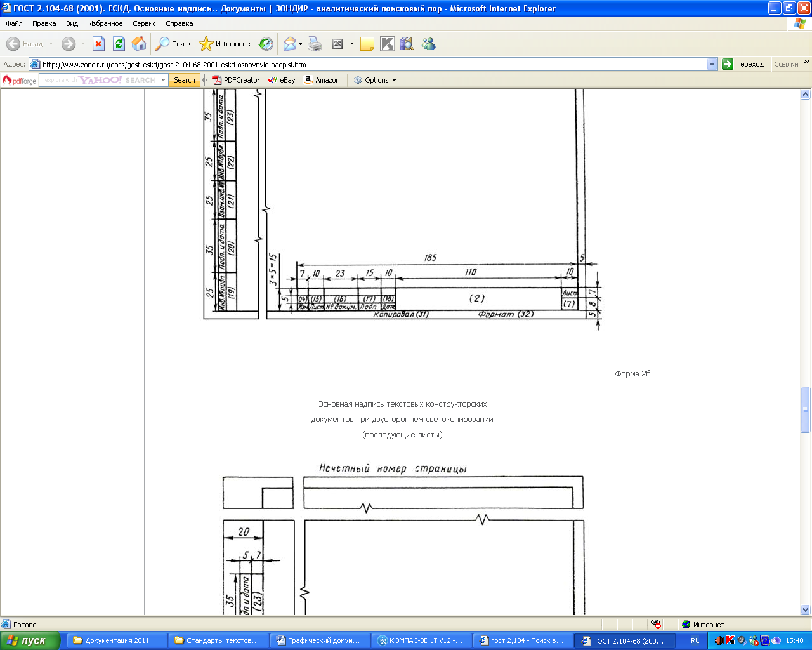
Task: Print the page with printer icon
Action: tap(315, 44)
